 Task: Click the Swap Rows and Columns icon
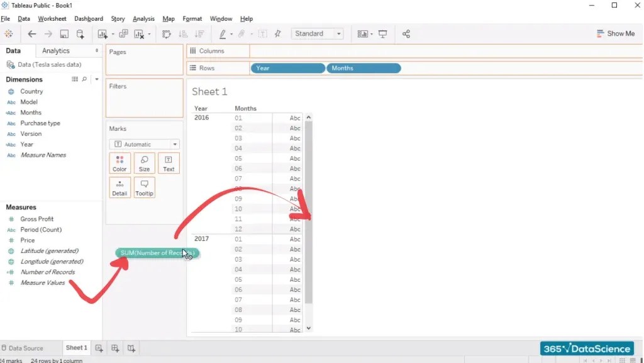coord(166,34)
